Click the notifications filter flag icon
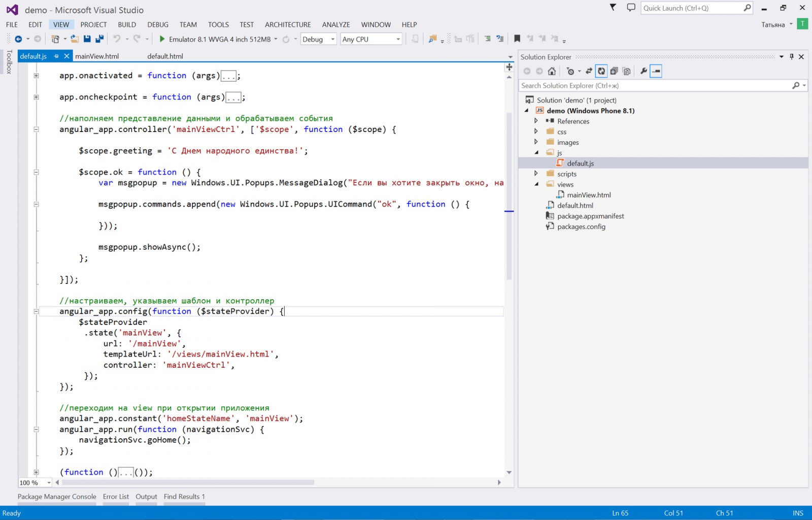Screen dimensions: 812x520 (x=613, y=8)
